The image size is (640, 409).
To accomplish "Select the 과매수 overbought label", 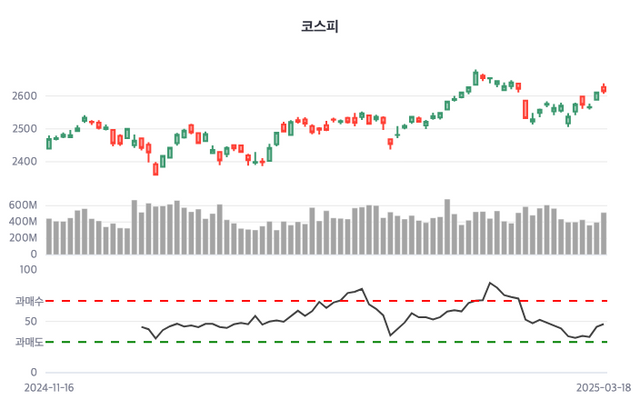I will [24, 301].
